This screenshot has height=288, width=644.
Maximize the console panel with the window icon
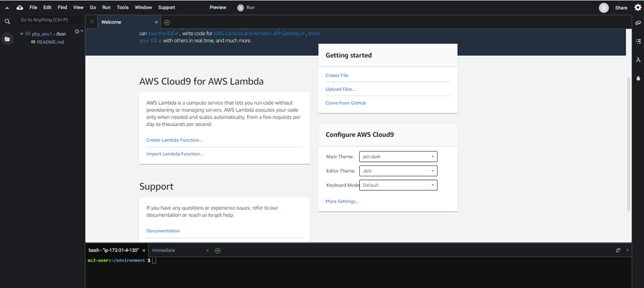pos(618,250)
